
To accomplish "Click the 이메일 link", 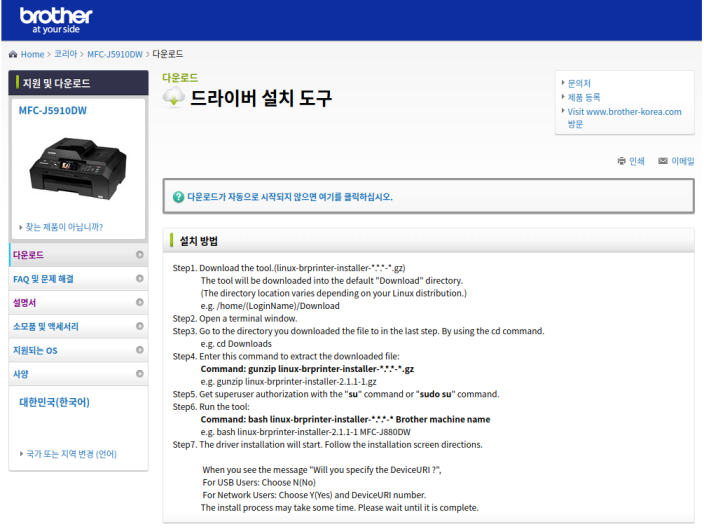I will [683, 161].
